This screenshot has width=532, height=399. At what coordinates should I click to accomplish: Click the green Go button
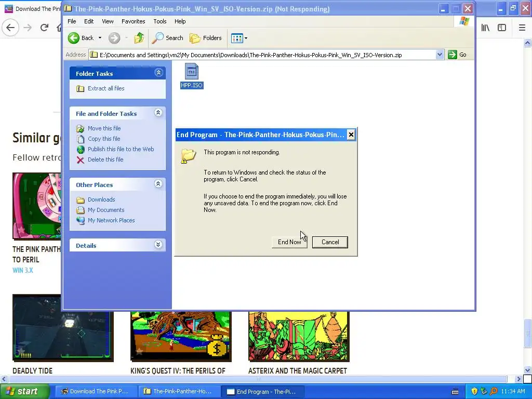(457, 55)
